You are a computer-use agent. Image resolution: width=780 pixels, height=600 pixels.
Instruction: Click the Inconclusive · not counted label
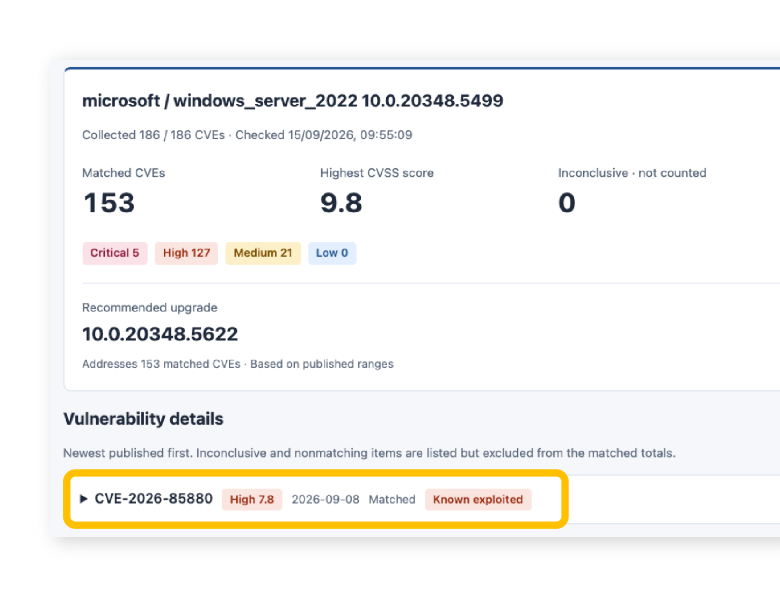pyautogui.click(x=632, y=173)
